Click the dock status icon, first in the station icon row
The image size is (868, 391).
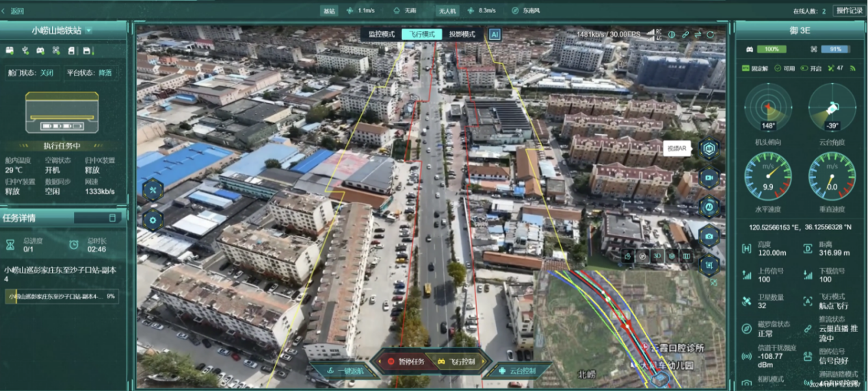(x=10, y=51)
